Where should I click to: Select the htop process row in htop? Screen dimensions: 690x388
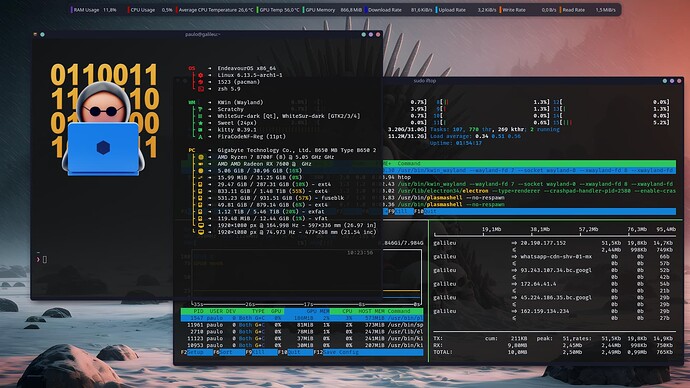tap(529, 177)
